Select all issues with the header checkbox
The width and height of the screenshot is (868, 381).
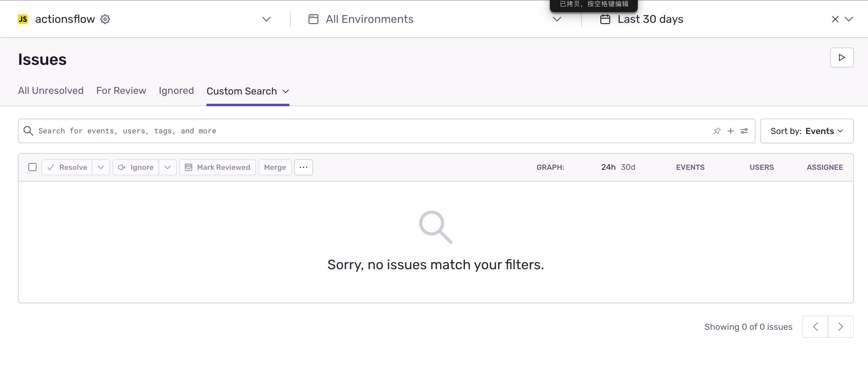pos(32,167)
